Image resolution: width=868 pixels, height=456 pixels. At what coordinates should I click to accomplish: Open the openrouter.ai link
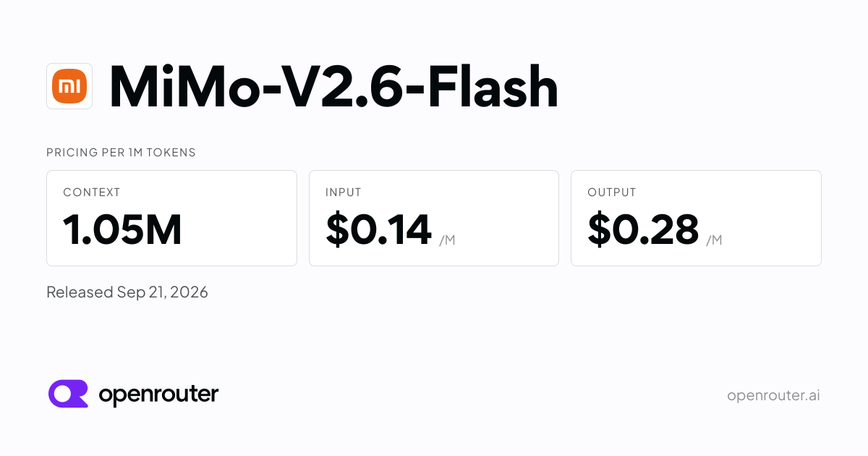tap(773, 395)
